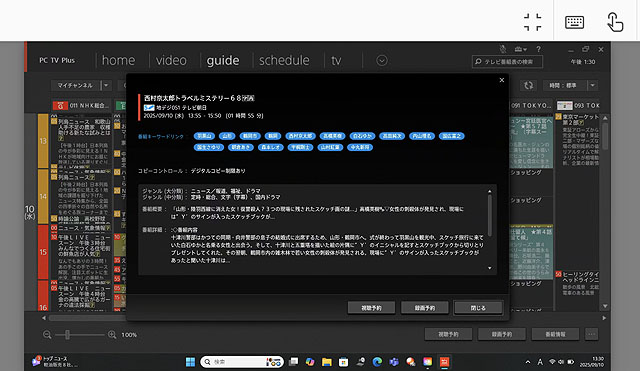
Task: Click the scroll down arrow in description box
Action: click(x=489, y=268)
